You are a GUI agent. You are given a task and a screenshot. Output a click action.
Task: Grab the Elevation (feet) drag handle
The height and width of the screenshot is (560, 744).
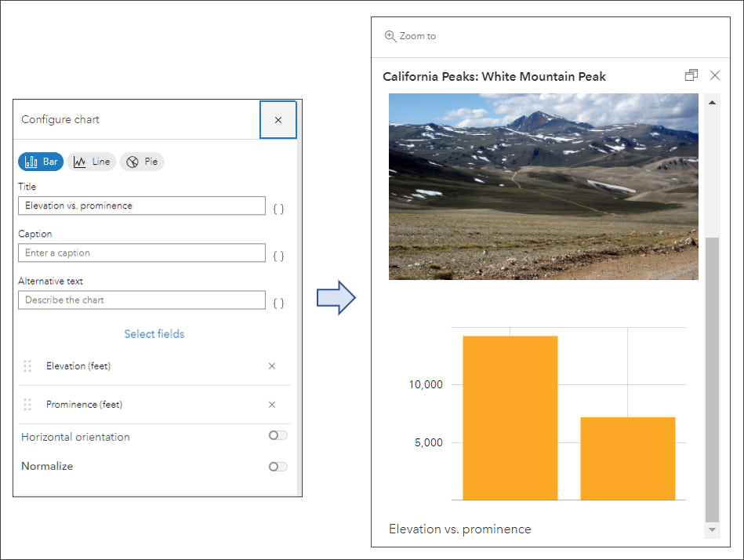[27, 366]
